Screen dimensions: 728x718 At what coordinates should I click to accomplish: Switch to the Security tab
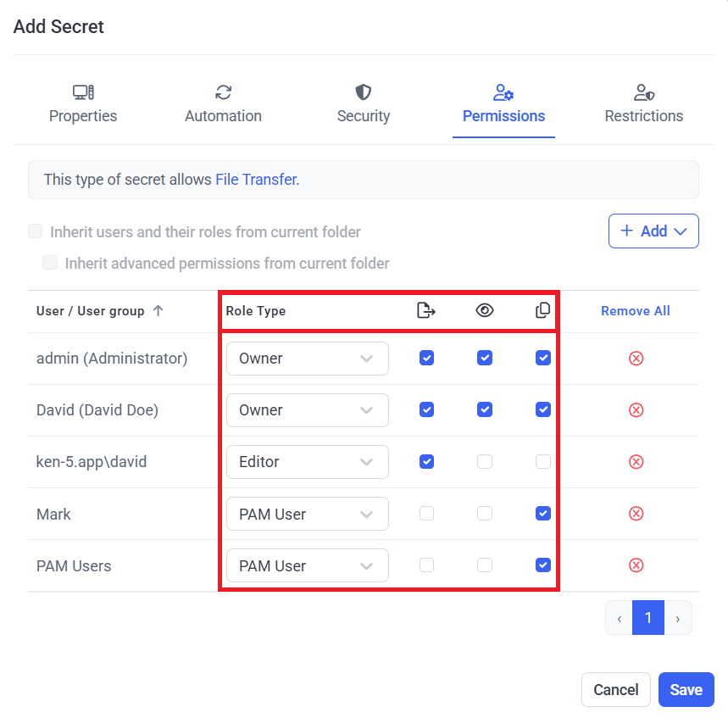pyautogui.click(x=364, y=104)
